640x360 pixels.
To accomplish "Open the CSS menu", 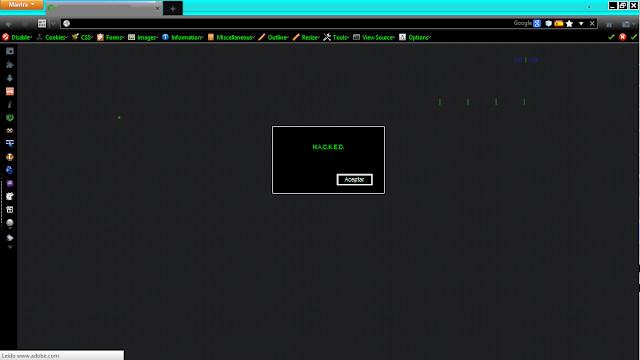I will coord(82,37).
